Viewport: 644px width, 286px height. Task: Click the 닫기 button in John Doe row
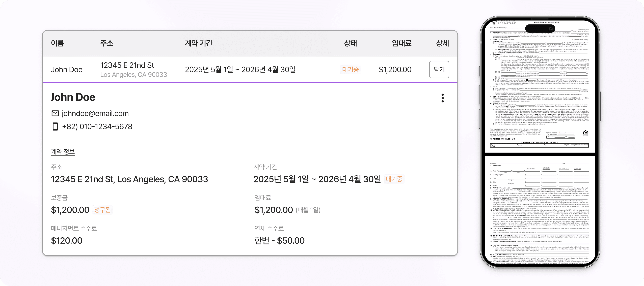tap(439, 69)
